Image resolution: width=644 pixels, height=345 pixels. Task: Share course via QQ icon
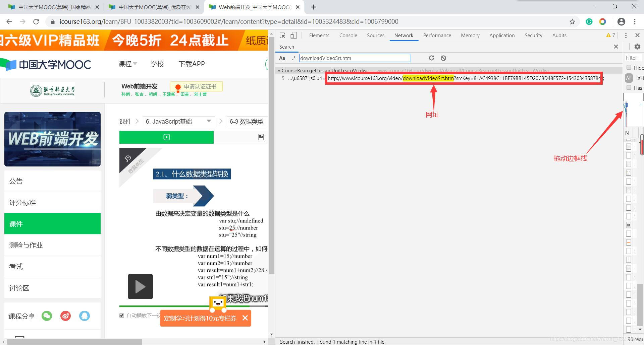click(84, 316)
